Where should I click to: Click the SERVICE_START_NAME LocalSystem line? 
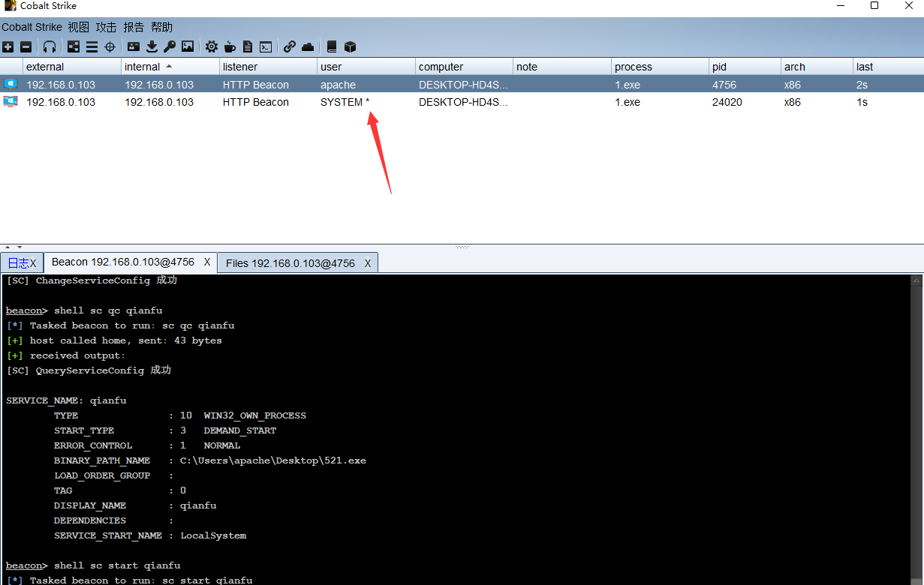(x=150, y=535)
